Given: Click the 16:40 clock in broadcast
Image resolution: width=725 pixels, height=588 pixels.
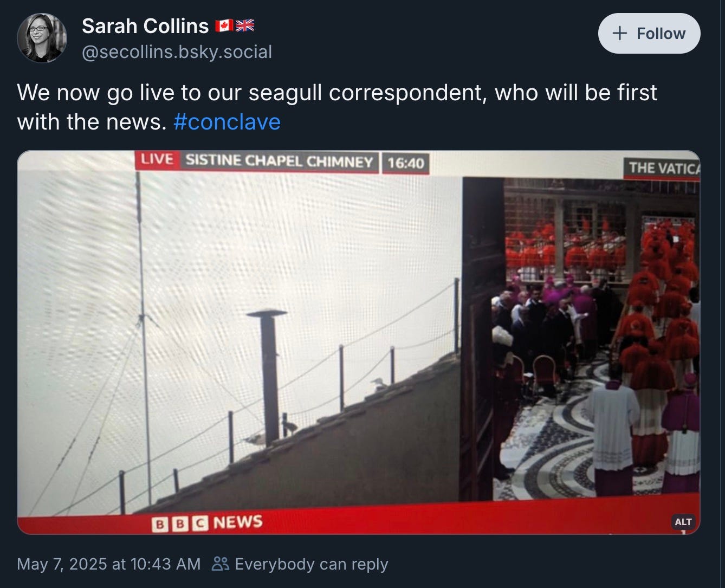Looking at the screenshot, I should pos(406,163).
